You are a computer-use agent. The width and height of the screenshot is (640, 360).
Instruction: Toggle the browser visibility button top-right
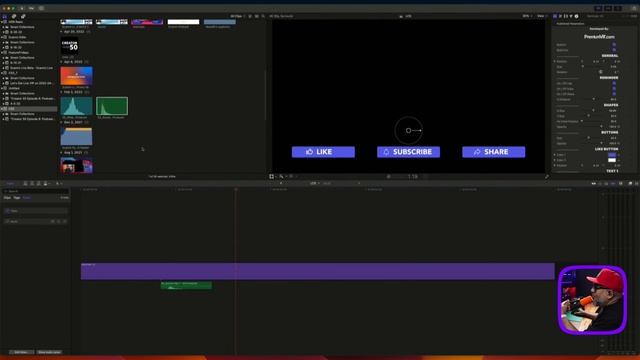(598, 8)
